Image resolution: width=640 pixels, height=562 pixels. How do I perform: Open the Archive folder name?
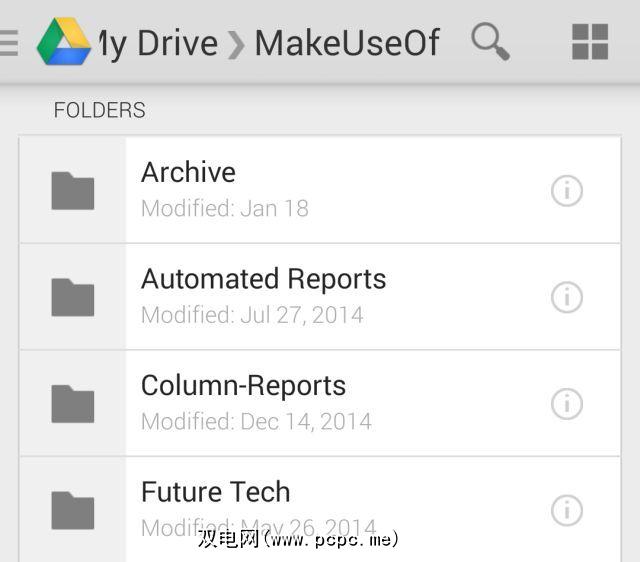pyautogui.click(x=188, y=172)
